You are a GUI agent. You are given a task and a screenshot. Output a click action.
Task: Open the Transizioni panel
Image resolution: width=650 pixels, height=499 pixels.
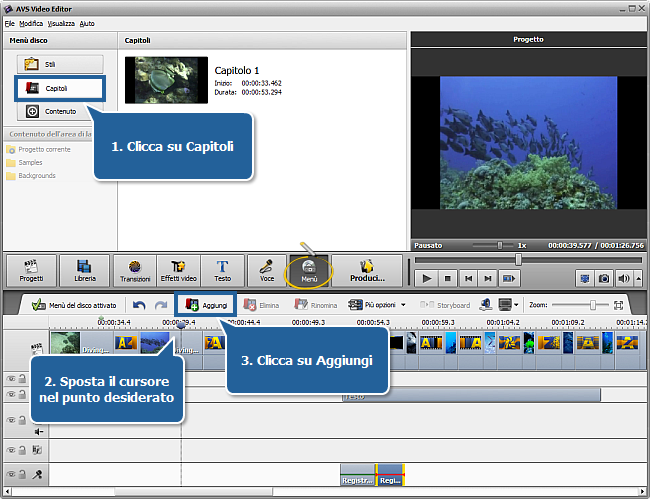[x=135, y=270]
